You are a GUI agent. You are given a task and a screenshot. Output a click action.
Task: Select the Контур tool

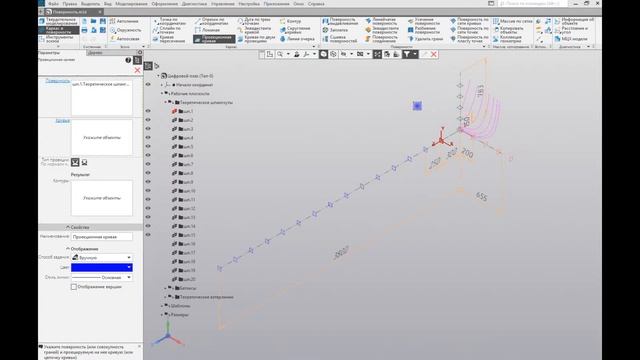point(291,21)
